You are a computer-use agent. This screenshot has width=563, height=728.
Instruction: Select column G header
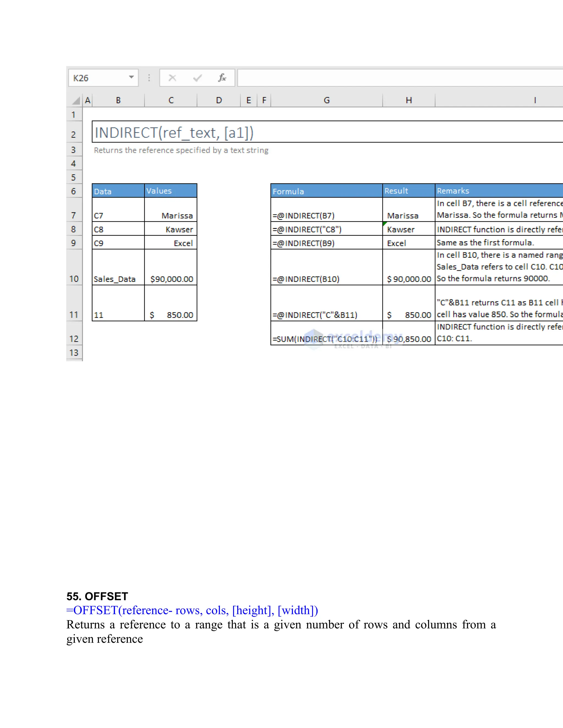tap(327, 100)
